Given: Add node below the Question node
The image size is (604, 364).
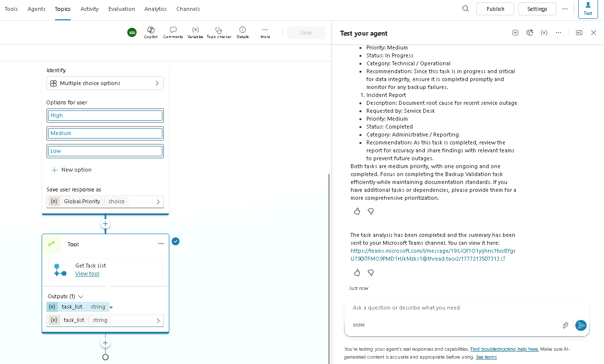Looking at the screenshot, I should 105,224.
